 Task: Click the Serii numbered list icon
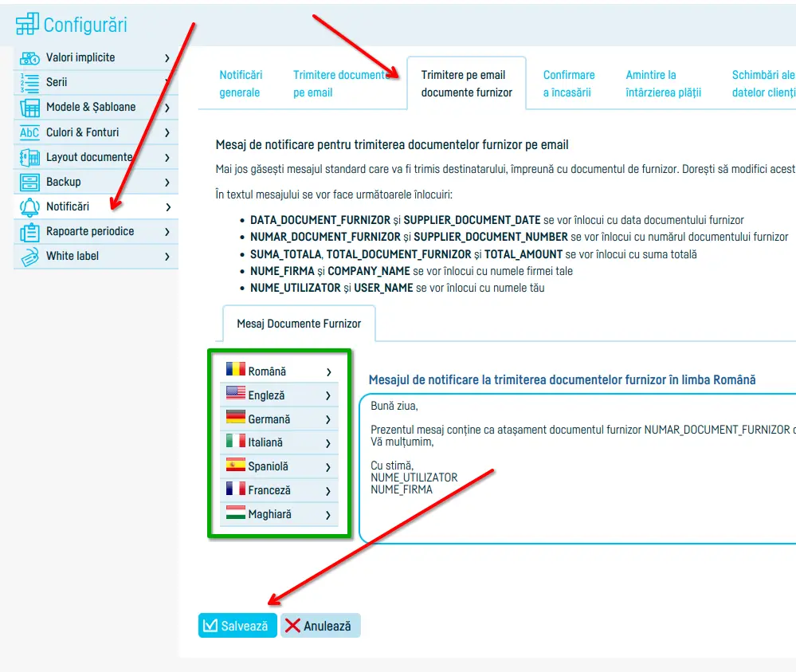pyautogui.click(x=29, y=83)
